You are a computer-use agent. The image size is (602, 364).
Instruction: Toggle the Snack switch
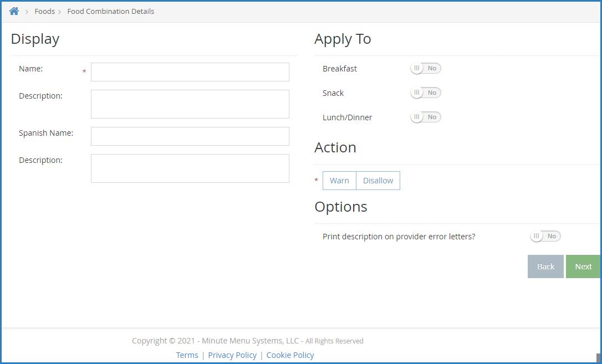point(425,93)
